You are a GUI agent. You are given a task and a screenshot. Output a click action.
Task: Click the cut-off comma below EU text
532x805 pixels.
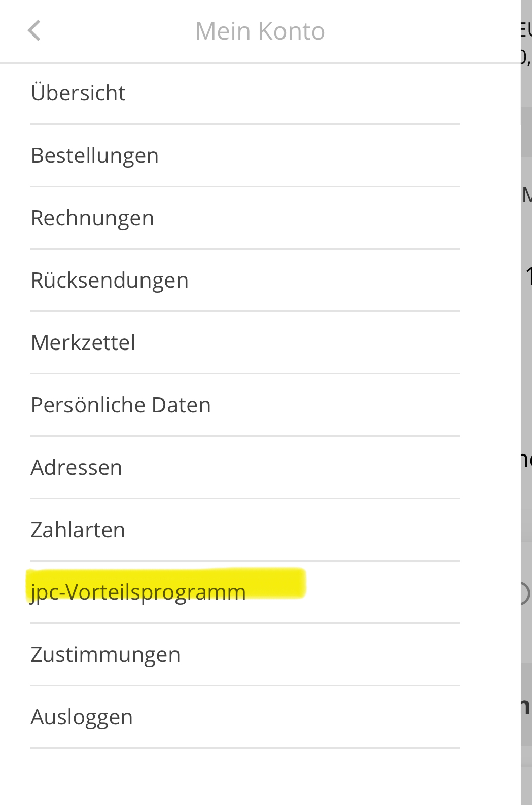pos(526,57)
